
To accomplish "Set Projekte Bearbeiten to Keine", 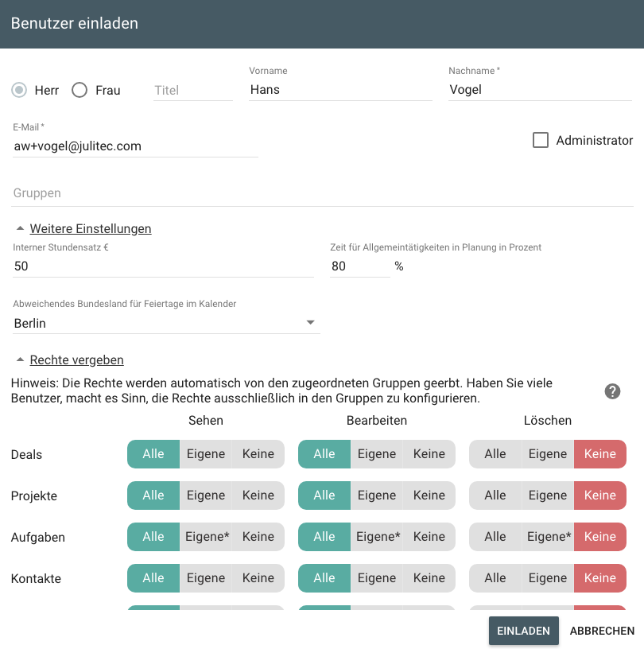I will [x=429, y=495].
